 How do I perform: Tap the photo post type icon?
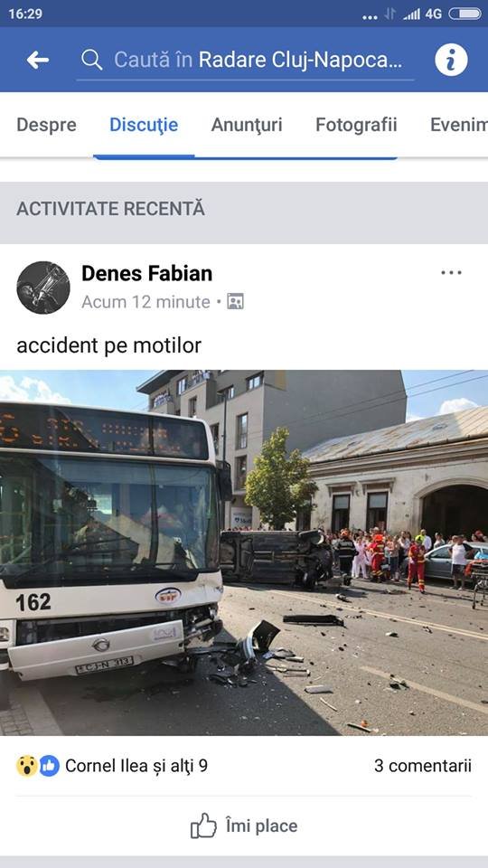click(x=235, y=301)
